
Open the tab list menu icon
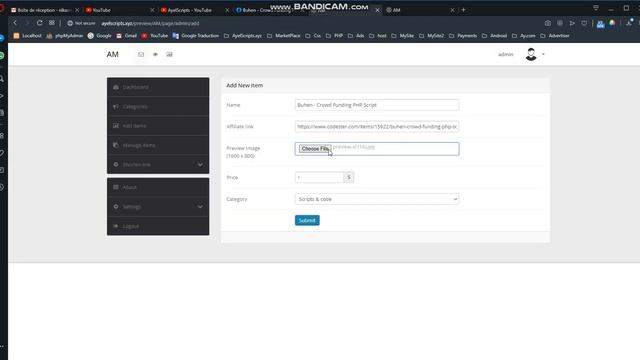(x=596, y=8)
